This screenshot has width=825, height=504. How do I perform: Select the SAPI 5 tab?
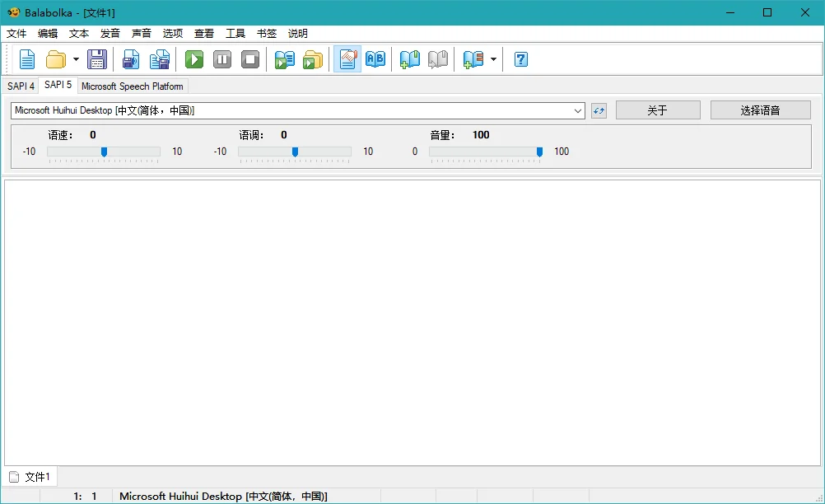coord(58,85)
